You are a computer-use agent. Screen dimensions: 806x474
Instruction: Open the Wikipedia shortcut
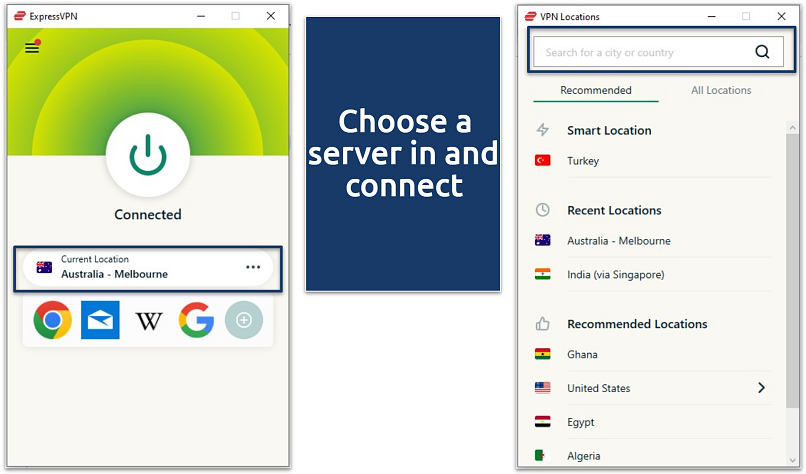(149, 320)
